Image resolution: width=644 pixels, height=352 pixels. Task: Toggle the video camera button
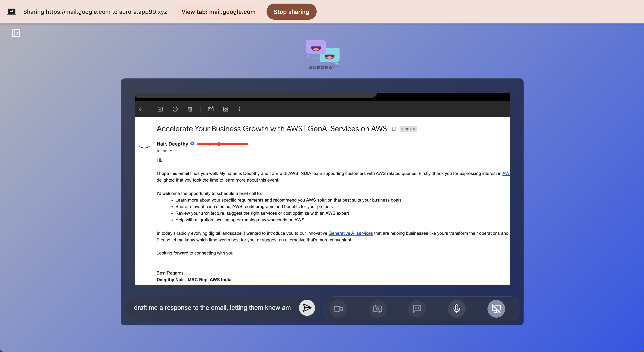point(338,309)
